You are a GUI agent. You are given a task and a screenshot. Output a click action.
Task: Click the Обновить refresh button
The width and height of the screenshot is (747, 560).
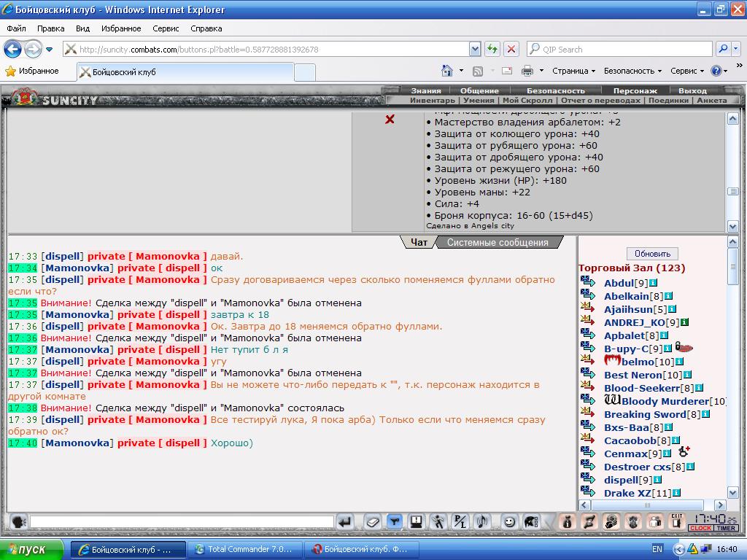coord(652,254)
